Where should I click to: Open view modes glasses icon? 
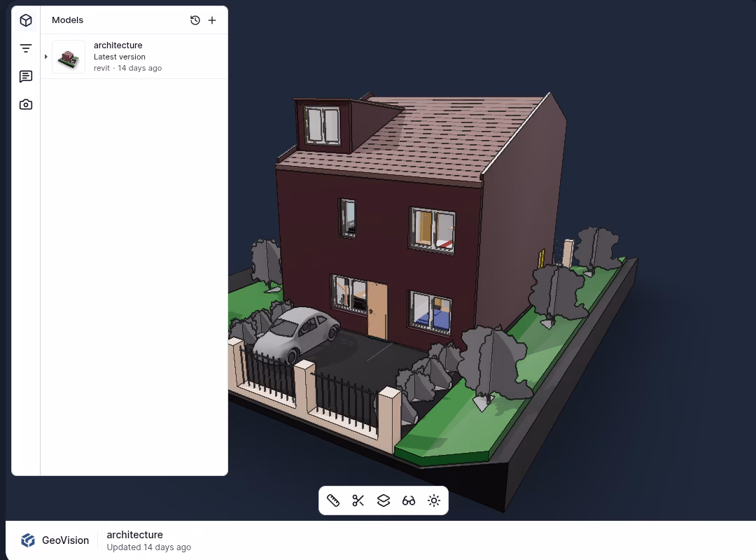(409, 500)
